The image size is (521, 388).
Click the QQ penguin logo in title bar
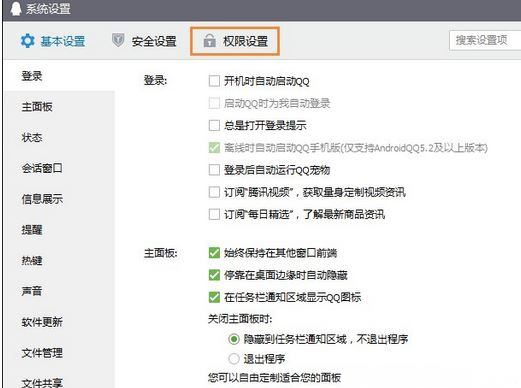pyautogui.click(x=15, y=9)
